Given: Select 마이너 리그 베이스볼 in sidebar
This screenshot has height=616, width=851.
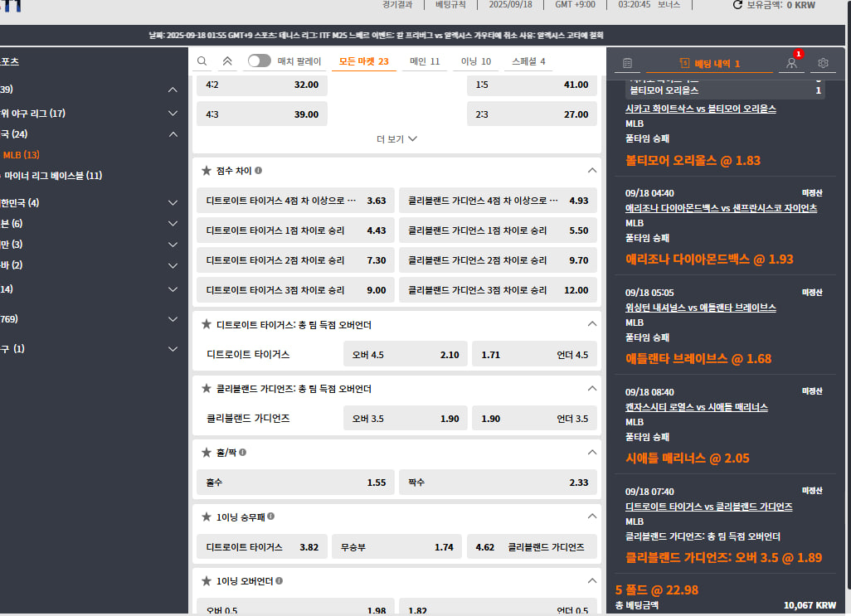Looking at the screenshot, I should (x=53, y=176).
